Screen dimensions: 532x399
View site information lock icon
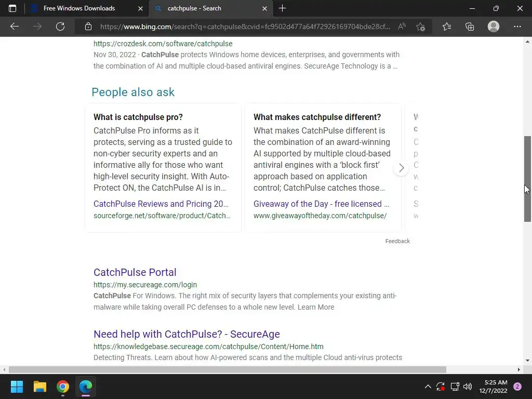point(88,26)
